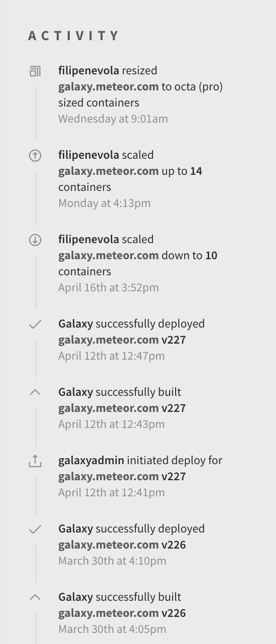Open galaxy.meteor.com v226 in deployed entry
Viewport: 276px width, 644px height.
[122, 545]
